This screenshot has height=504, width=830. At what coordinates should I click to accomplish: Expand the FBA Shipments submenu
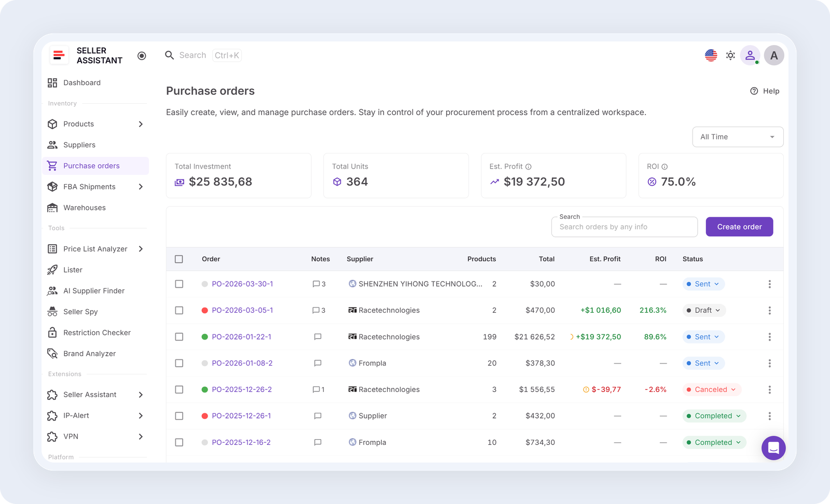141,187
